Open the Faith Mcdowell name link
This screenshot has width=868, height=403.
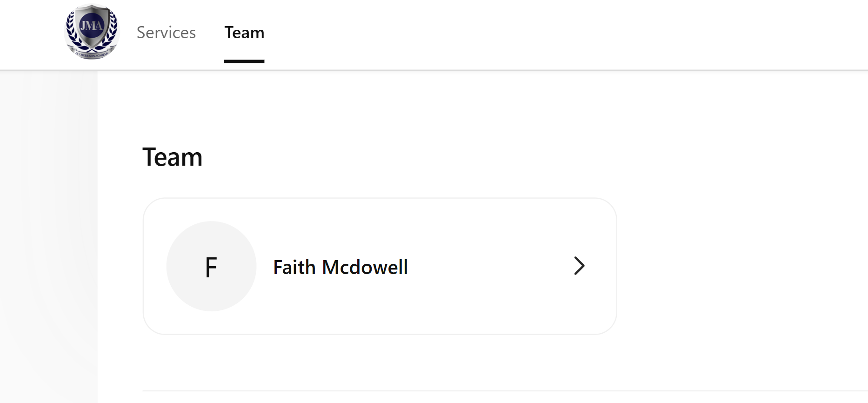point(341,267)
